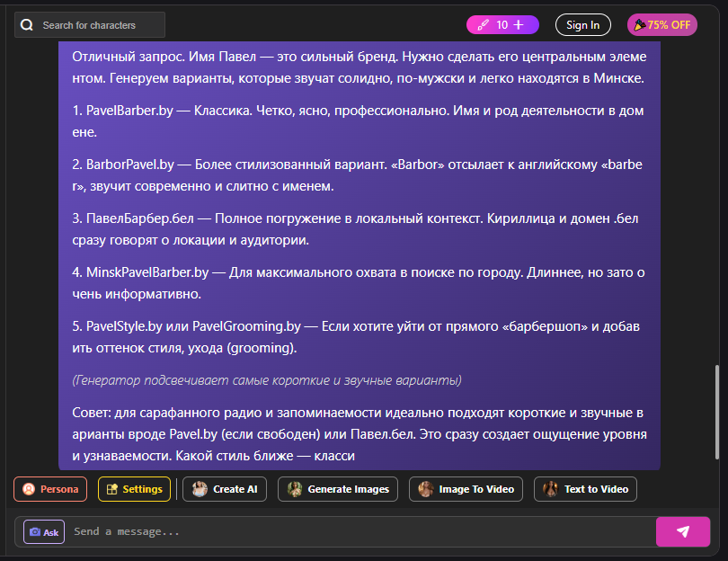Click the Text to Video avatar thumbnail
Viewport: 728px width, 561px height.
tap(551, 489)
